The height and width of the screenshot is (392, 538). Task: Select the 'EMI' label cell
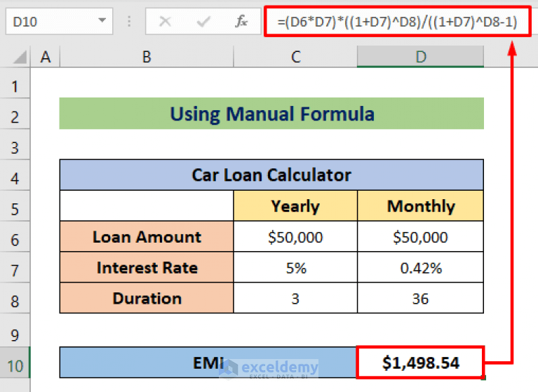pyautogui.click(x=208, y=363)
